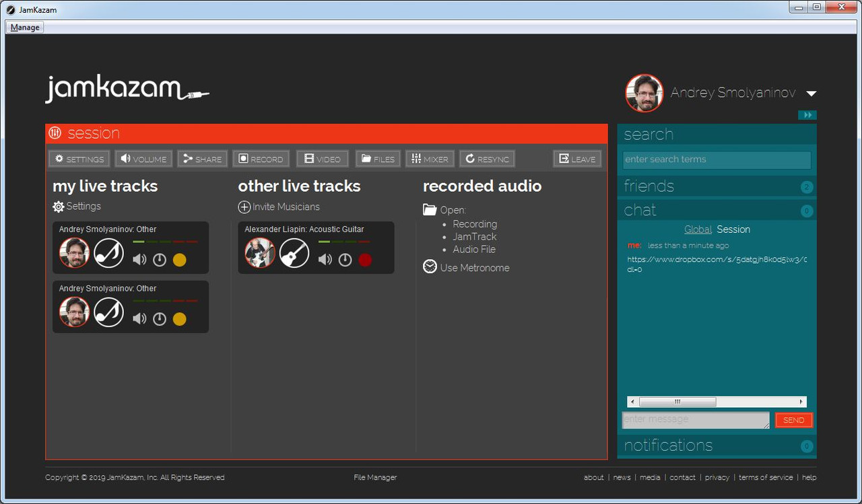862x504 pixels.
Task: Expand the notifications panel header
Action: pyautogui.click(x=717, y=445)
